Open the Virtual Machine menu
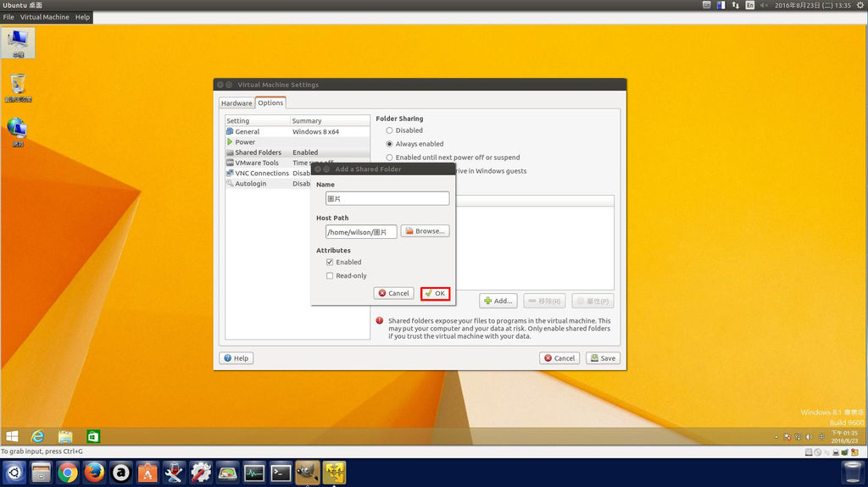Viewport: 868px width, 487px height. coord(45,17)
